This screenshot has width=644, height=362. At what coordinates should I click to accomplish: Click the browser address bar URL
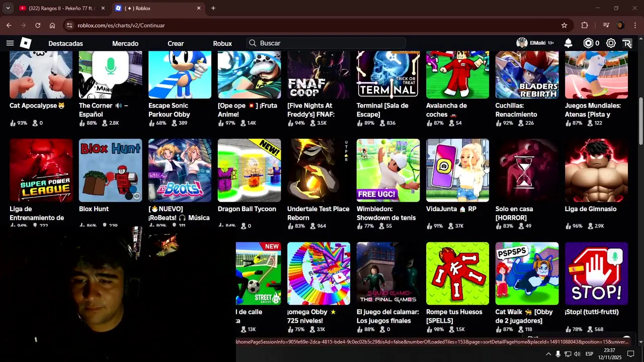click(121, 25)
